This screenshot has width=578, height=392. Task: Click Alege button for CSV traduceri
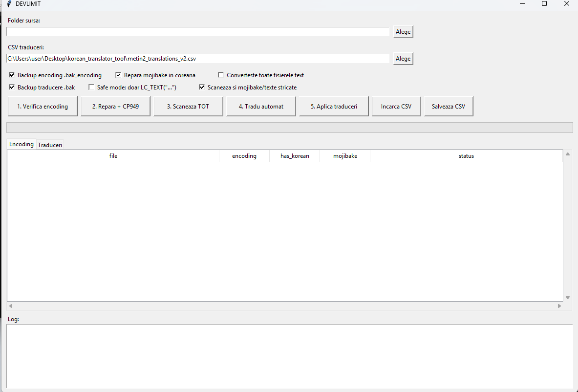click(x=403, y=59)
